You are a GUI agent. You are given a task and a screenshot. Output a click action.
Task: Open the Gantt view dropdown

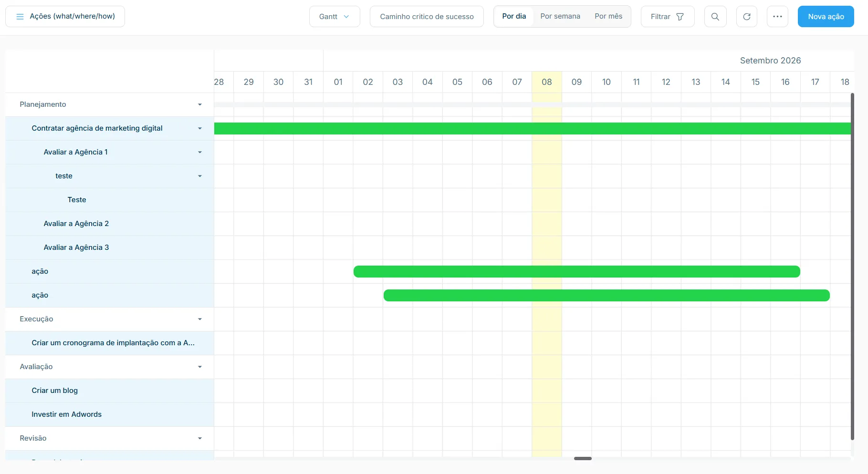pyautogui.click(x=335, y=17)
